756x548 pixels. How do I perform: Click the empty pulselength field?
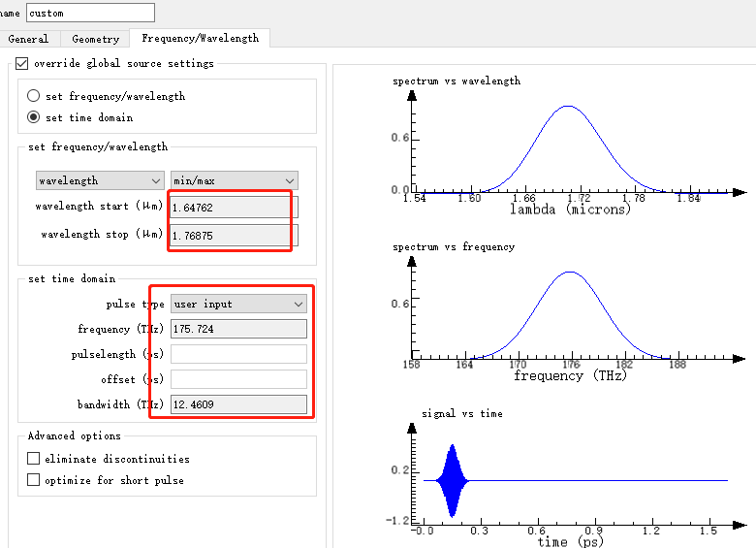(x=238, y=354)
